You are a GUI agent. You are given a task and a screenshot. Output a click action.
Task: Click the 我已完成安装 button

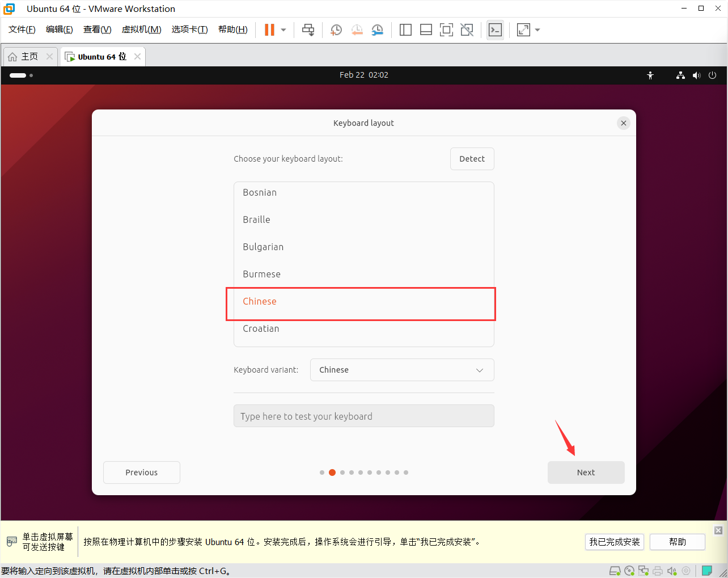coord(615,542)
